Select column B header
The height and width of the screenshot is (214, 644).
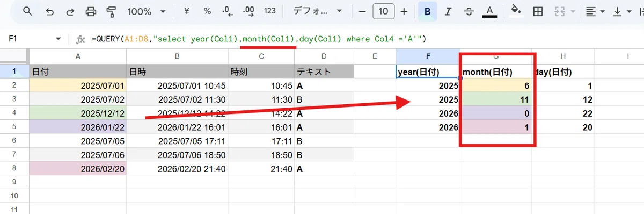(177, 56)
